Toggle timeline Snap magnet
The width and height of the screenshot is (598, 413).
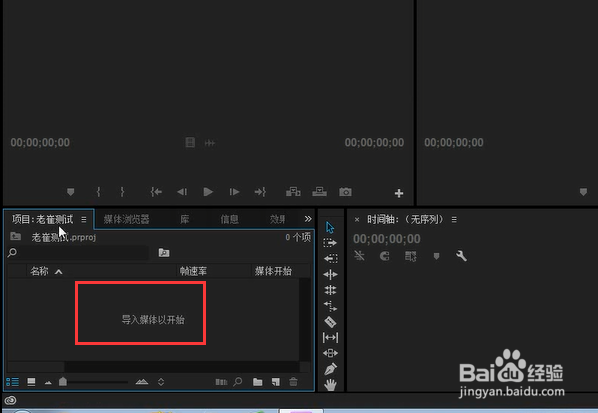coord(385,256)
